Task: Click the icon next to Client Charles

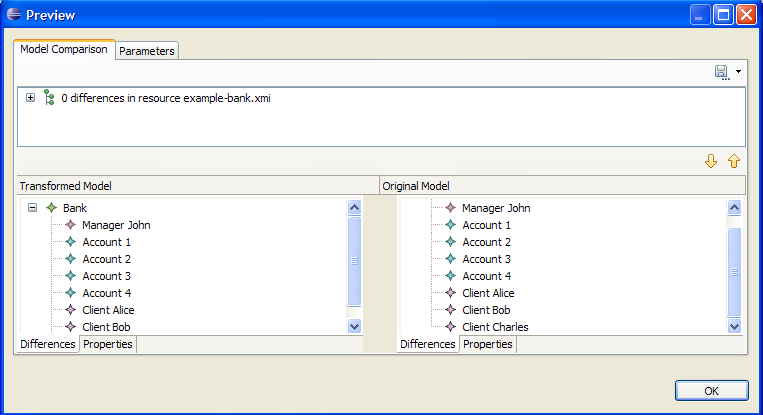Action: [x=450, y=327]
